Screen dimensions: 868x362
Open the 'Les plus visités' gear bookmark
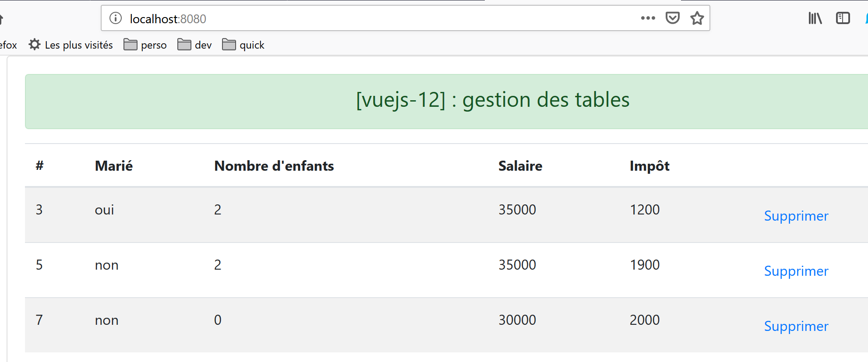click(71, 45)
